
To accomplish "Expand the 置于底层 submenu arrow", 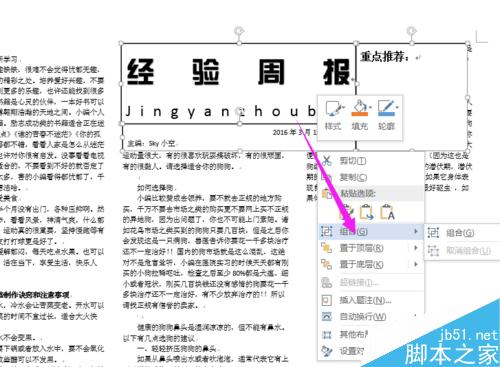I will pos(416,264).
